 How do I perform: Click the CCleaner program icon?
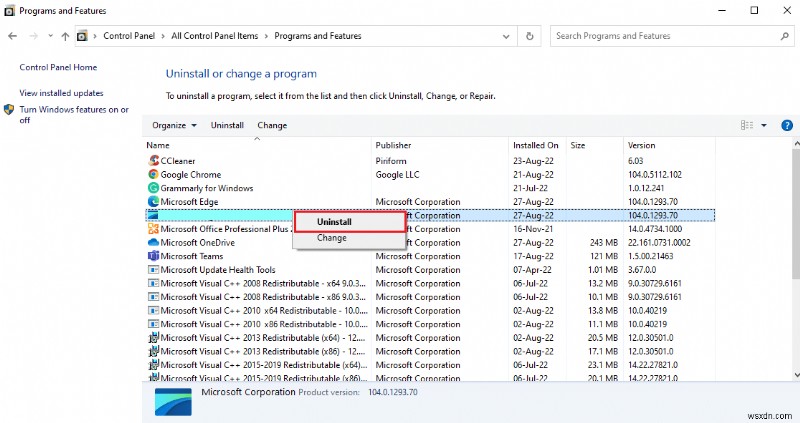click(x=153, y=161)
